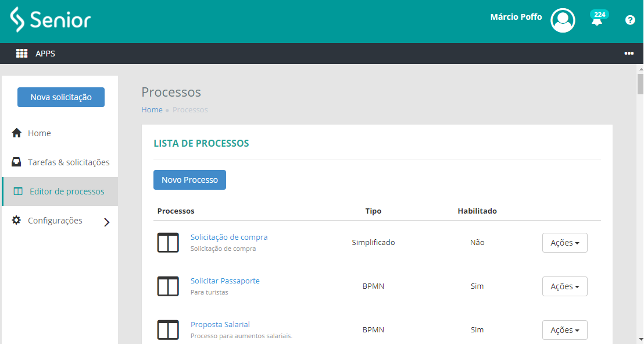Open the notifications bell
This screenshot has height=344, width=644.
click(x=598, y=21)
